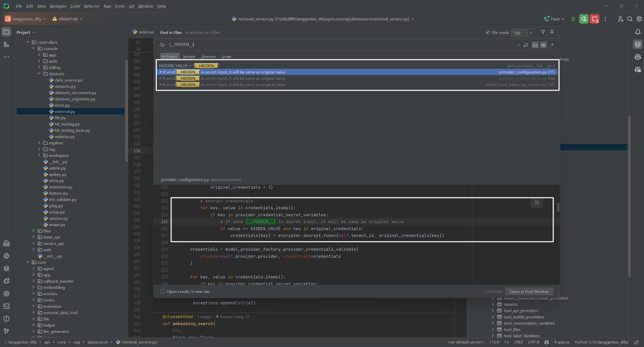Open IDE Settings via the gear icon
The height and width of the screenshot is (347, 644).
(639, 19)
